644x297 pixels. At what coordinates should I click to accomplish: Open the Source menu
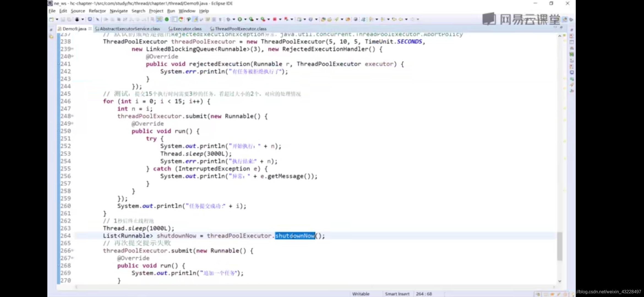coord(78,11)
